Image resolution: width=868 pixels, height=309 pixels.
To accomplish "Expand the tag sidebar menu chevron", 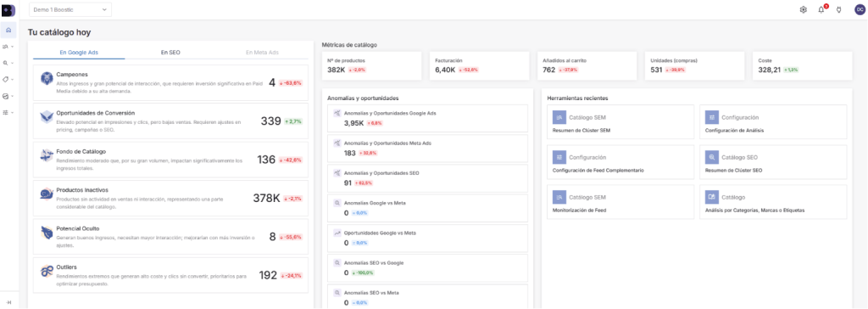I will (12, 79).
